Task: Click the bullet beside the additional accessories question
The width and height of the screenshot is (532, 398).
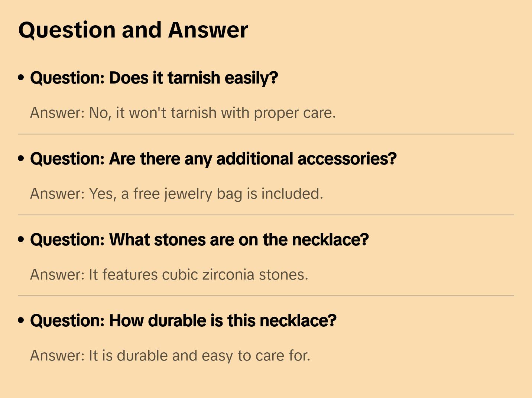Action: pos(21,159)
